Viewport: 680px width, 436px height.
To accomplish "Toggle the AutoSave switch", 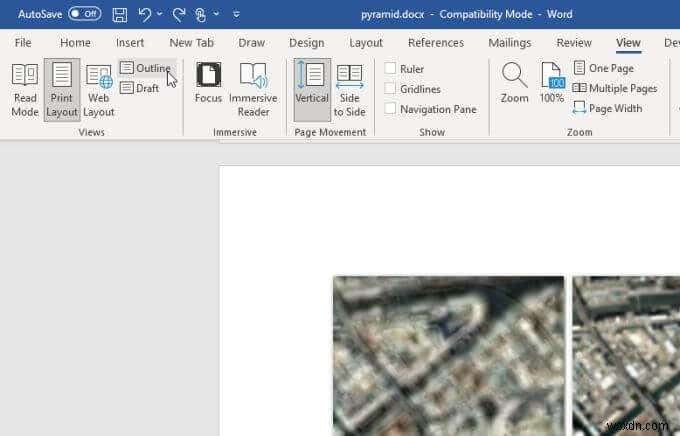I will point(85,14).
